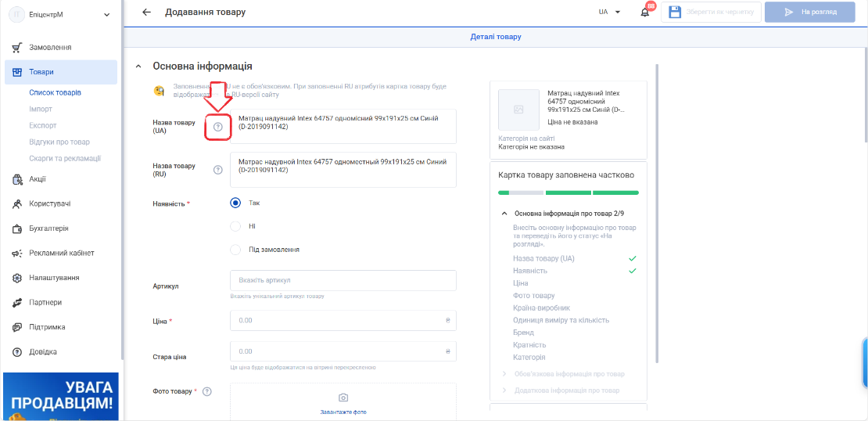Click the Користувачі icon in sidebar
Viewport: 868px width, 421px height.
(16, 204)
